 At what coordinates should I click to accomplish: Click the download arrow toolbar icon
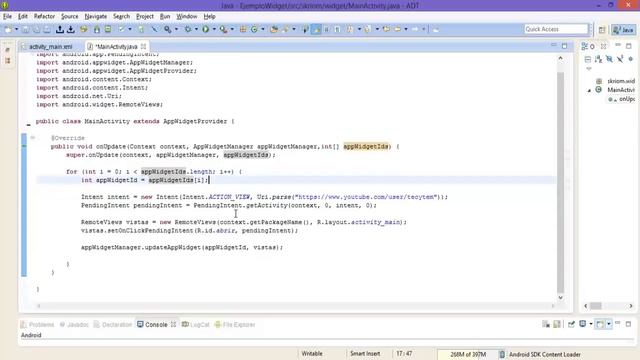[71, 29]
